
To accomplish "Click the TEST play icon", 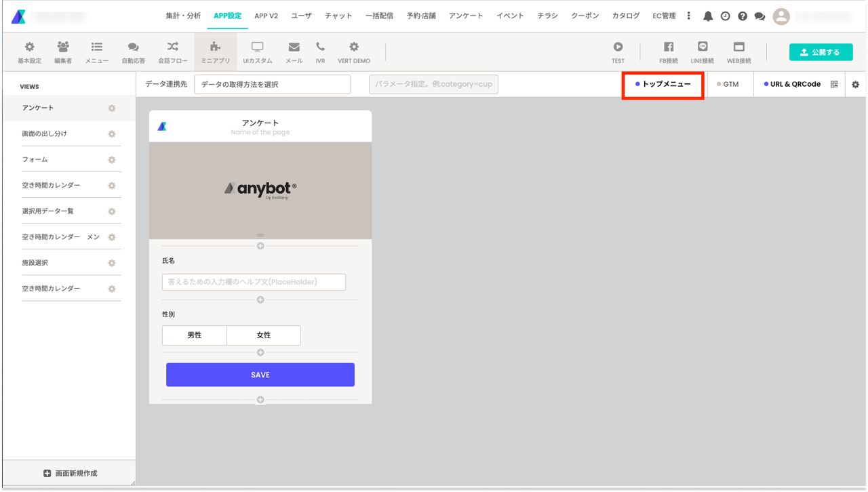I will [618, 47].
